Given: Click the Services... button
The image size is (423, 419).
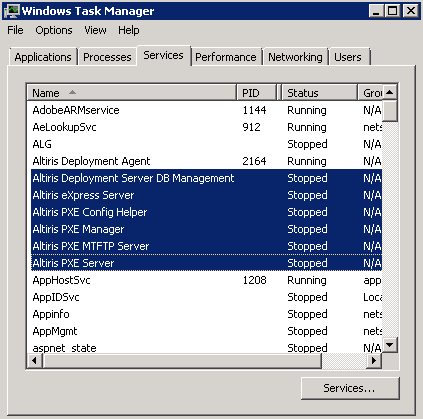Looking at the screenshot, I should 350,388.
